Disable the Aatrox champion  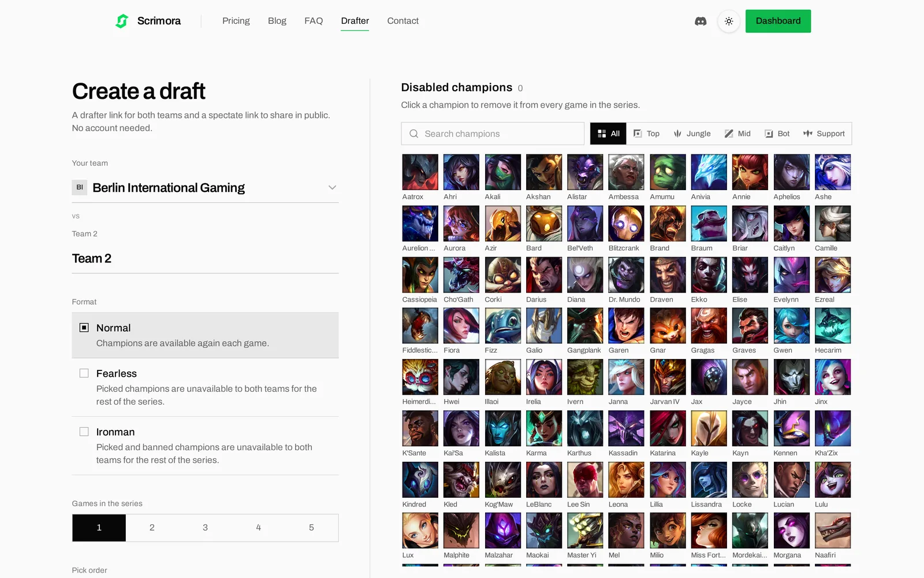pos(420,172)
